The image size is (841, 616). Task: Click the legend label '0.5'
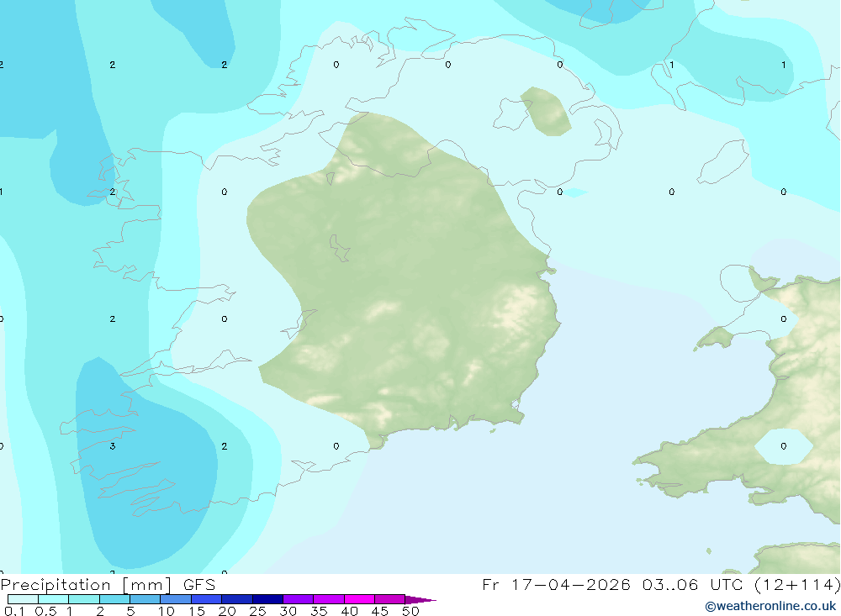45,611
